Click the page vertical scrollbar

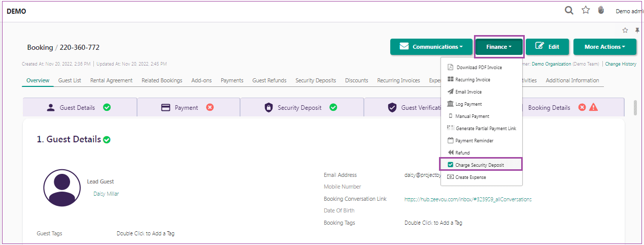pos(635,108)
